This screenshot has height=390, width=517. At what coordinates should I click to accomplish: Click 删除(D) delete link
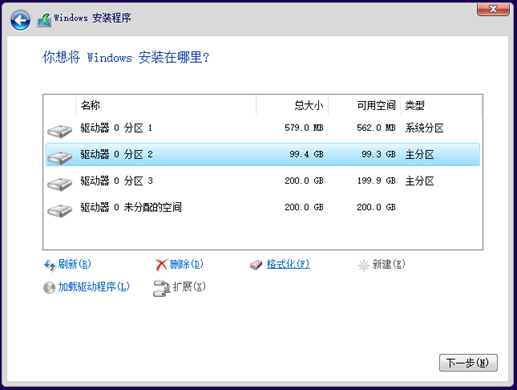coord(186,264)
